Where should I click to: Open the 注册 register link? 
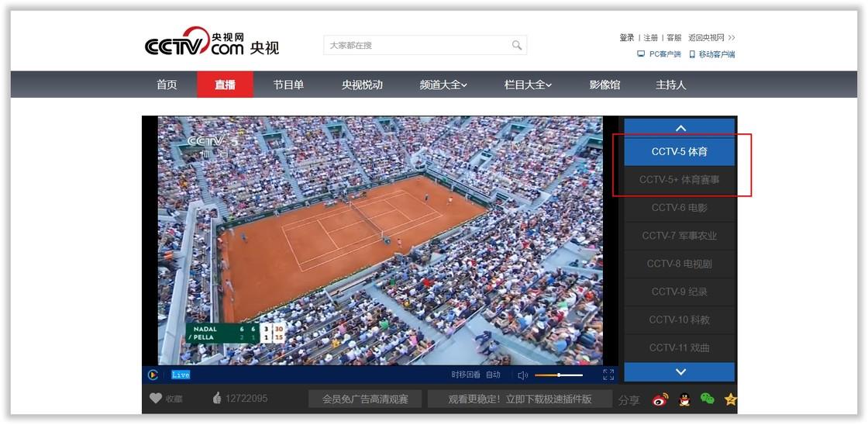(x=650, y=38)
